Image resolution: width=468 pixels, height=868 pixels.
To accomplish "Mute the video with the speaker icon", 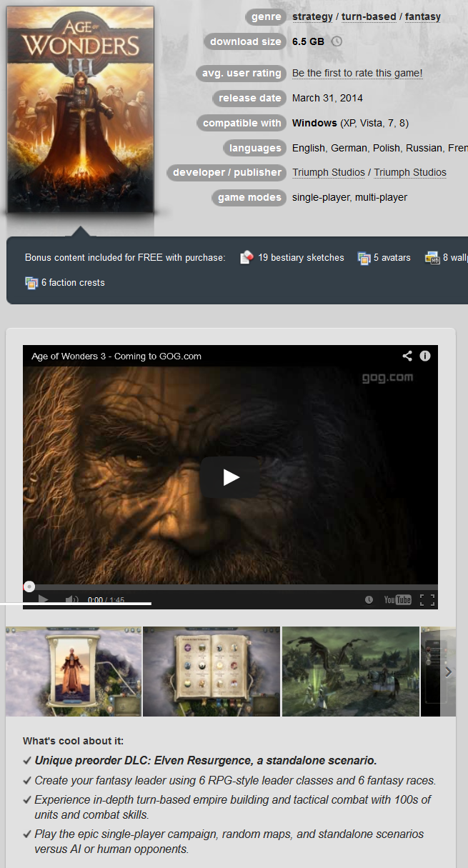I will pyautogui.click(x=71, y=599).
